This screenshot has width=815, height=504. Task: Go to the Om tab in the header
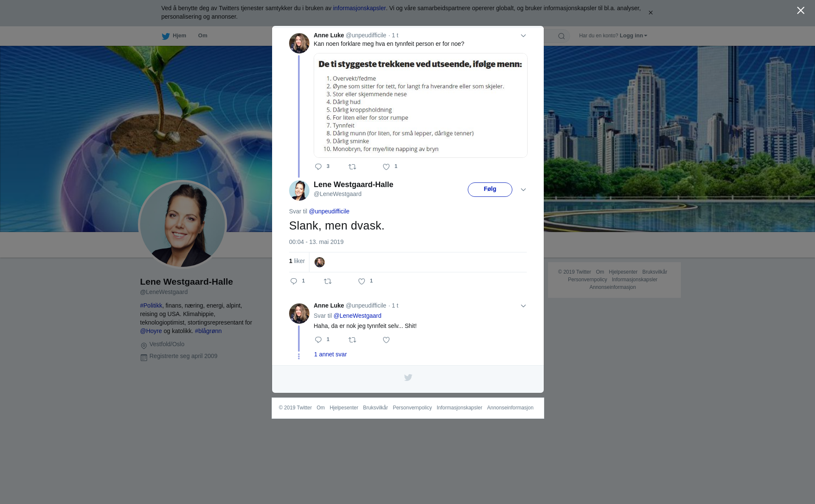point(202,36)
